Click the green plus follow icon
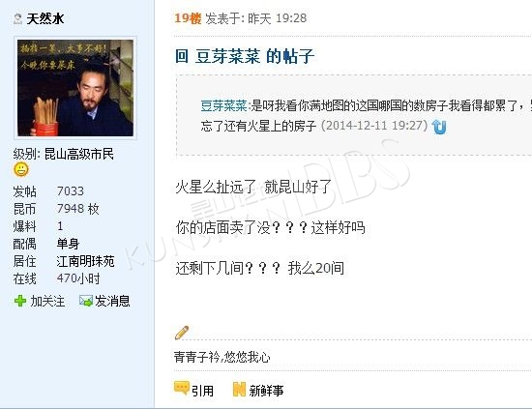 coord(20,301)
